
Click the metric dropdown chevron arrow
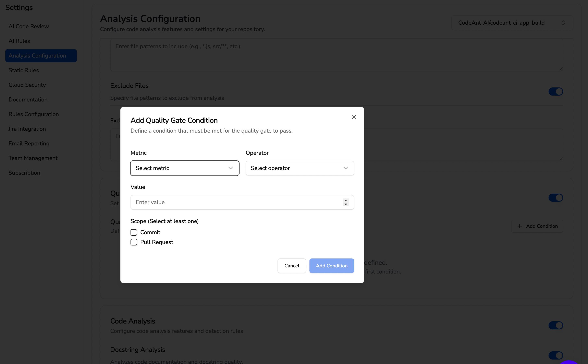coord(230,168)
